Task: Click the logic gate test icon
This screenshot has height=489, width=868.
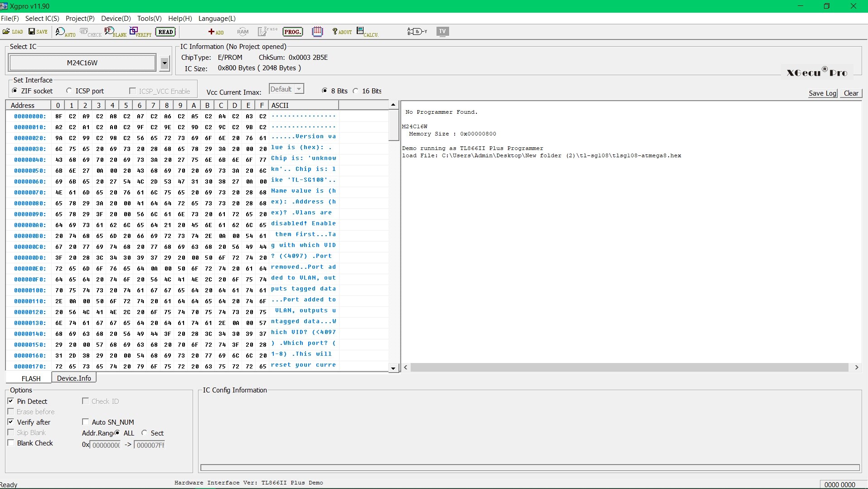Action: tap(417, 32)
